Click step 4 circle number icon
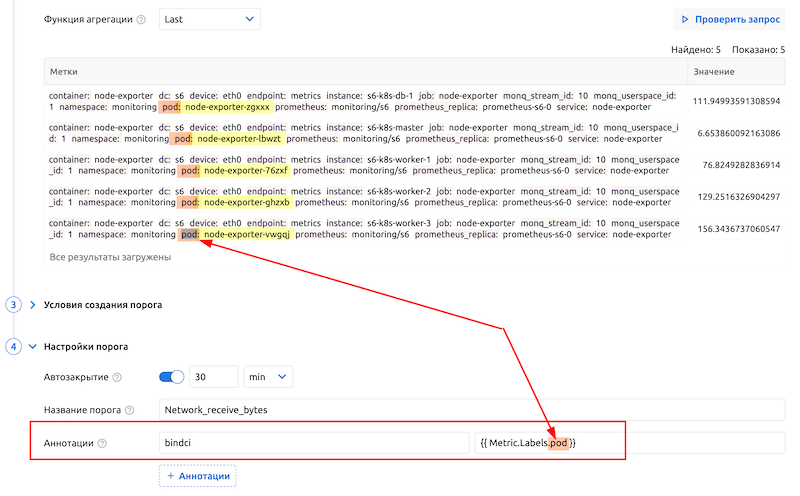Screen dimensions: 800x496 [x=14, y=347]
